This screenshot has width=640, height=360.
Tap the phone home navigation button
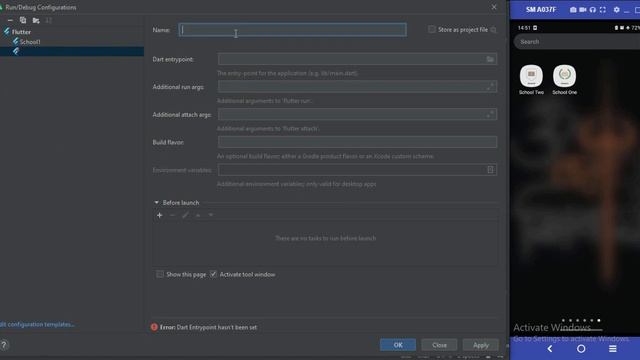581,349
